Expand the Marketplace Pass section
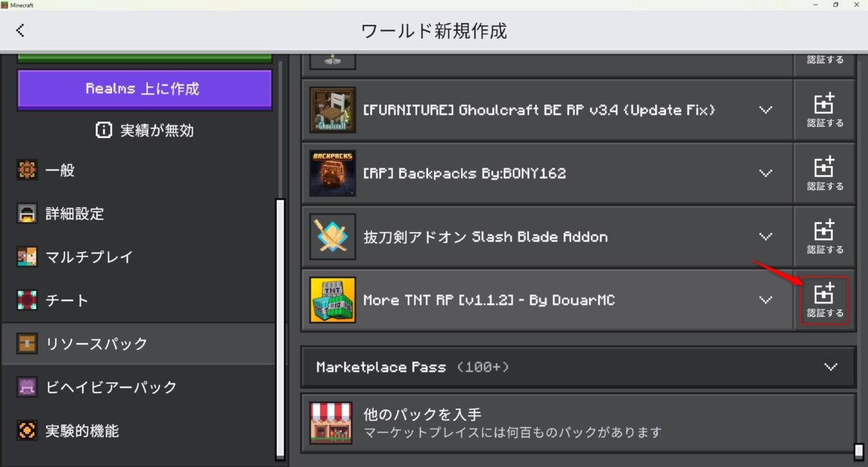Image resolution: width=868 pixels, height=467 pixels. click(578, 367)
